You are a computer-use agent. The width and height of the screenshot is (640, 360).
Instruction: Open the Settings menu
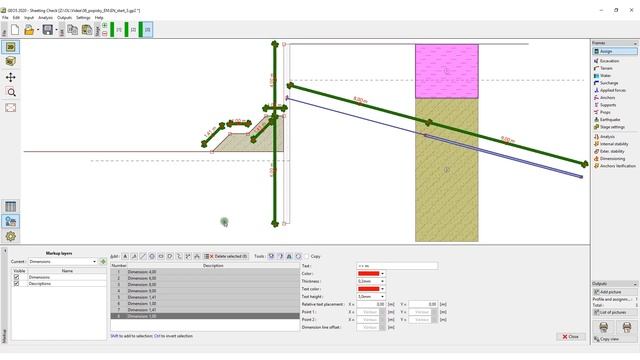[x=83, y=18]
